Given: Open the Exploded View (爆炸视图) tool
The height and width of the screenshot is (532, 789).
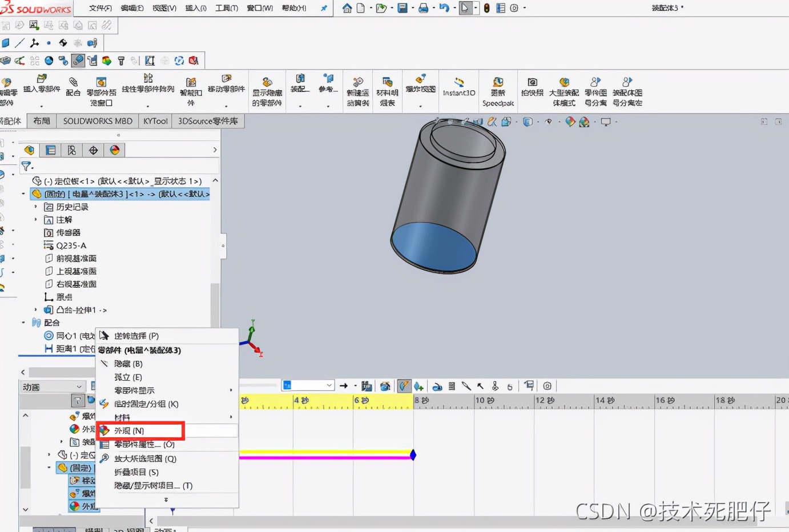Looking at the screenshot, I should (420, 86).
